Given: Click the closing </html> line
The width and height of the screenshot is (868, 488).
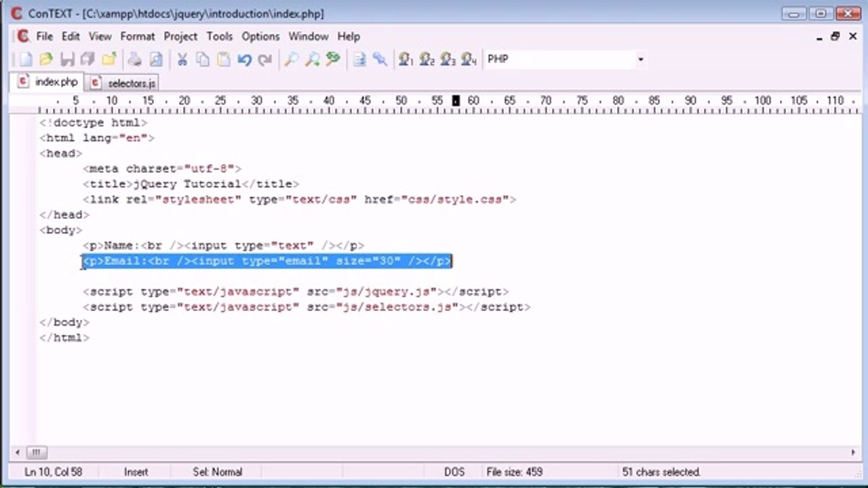Looking at the screenshot, I should (x=64, y=338).
